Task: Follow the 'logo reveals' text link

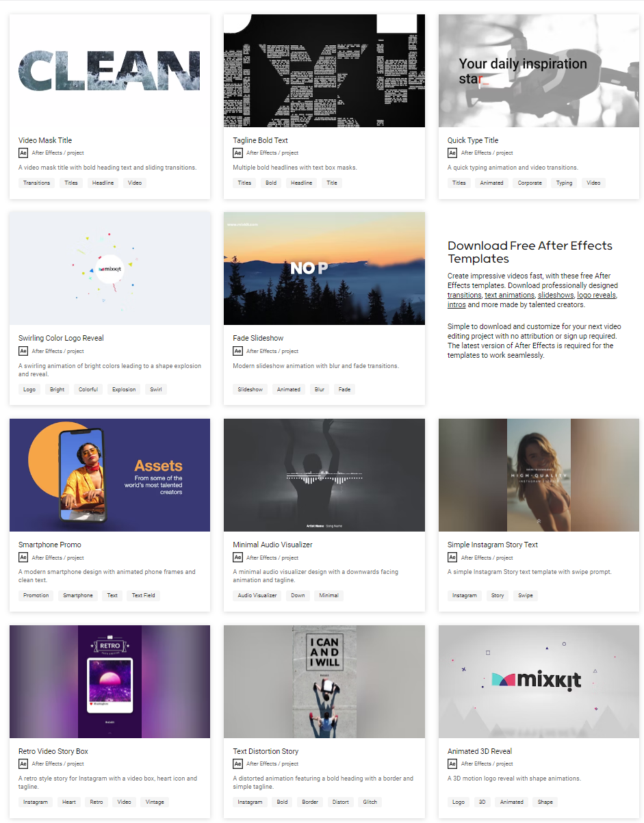Action: click(596, 295)
